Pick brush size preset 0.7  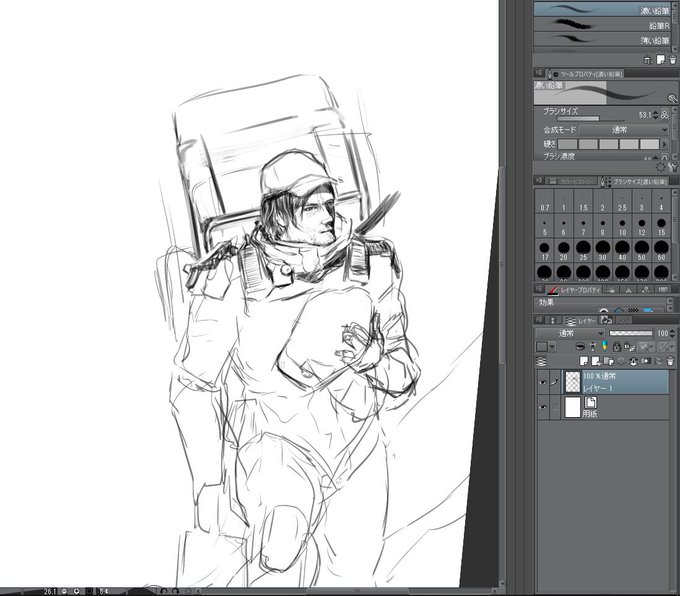(545, 203)
